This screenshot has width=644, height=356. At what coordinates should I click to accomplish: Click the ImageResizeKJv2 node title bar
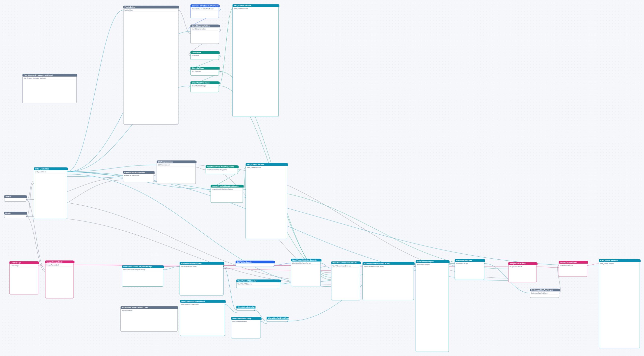[60, 262]
